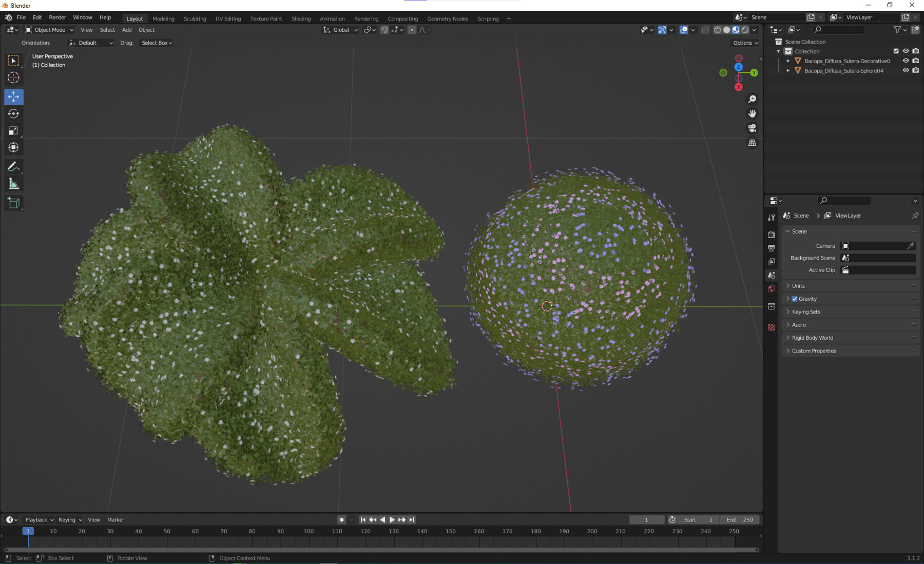
Task: Open the Render menu
Action: coord(57,17)
